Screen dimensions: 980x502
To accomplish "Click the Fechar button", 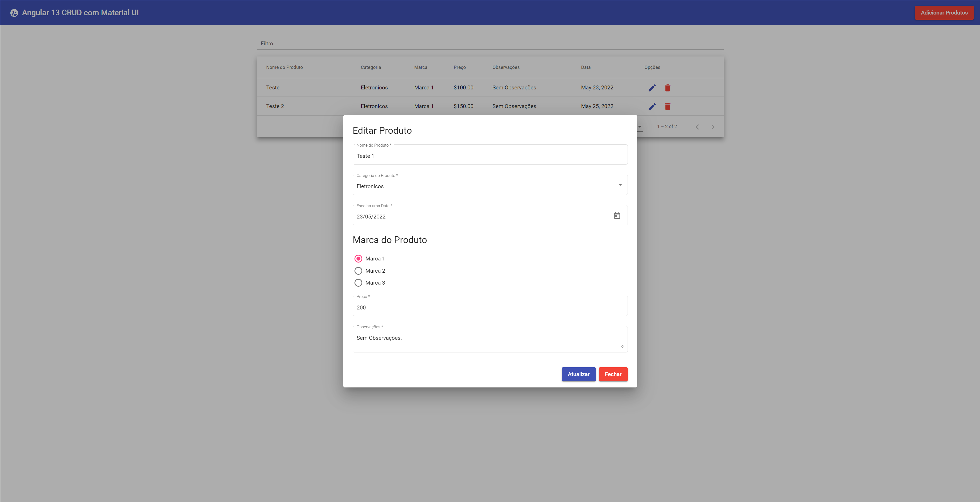I will click(x=613, y=374).
